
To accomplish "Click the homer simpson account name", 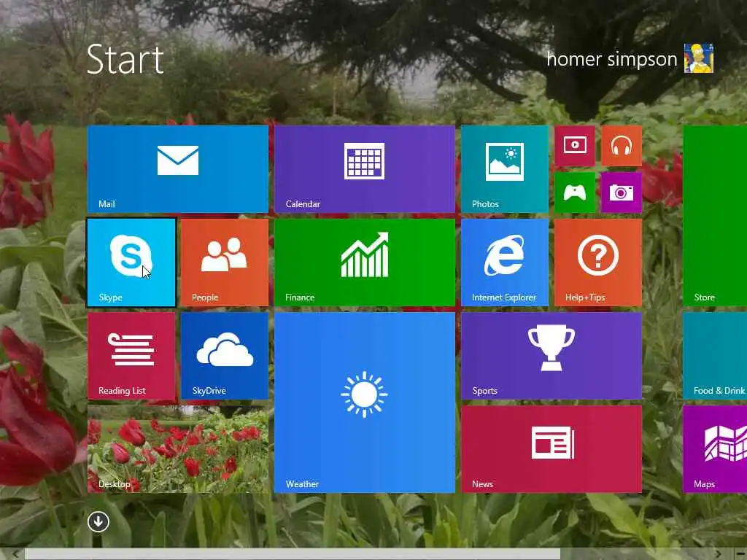I will pyautogui.click(x=612, y=59).
